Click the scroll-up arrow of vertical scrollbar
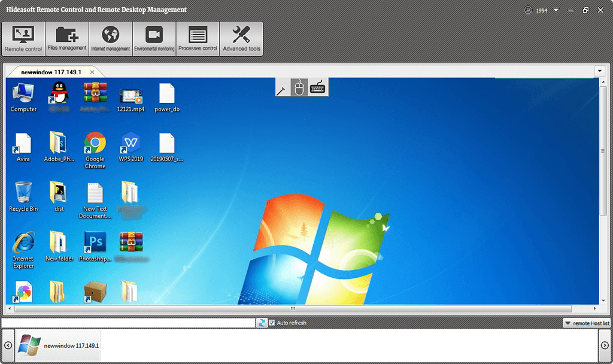Image resolution: width=613 pixels, height=364 pixels. [603, 81]
